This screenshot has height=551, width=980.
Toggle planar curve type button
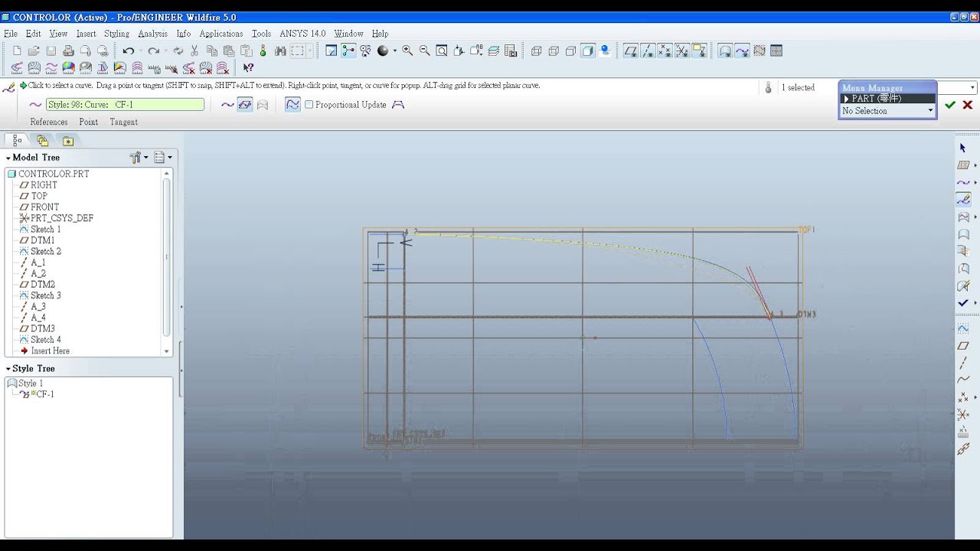tap(245, 105)
